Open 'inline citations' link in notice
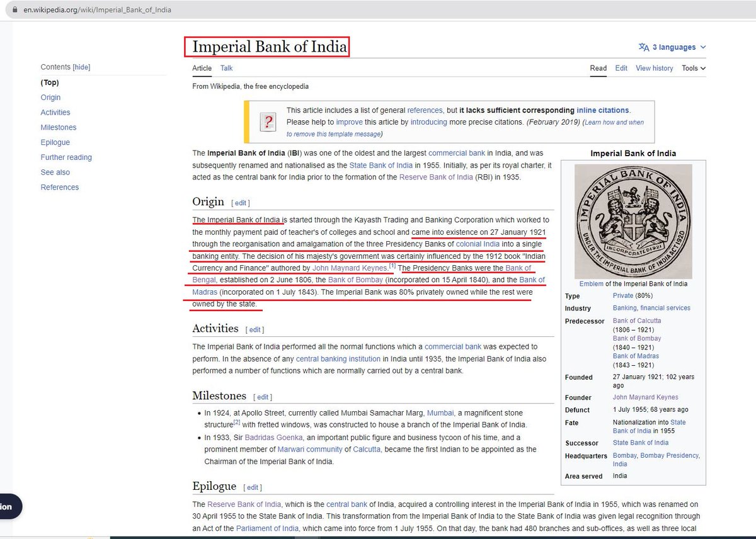This screenshot has height=539, width=756. tap(603, 110)
